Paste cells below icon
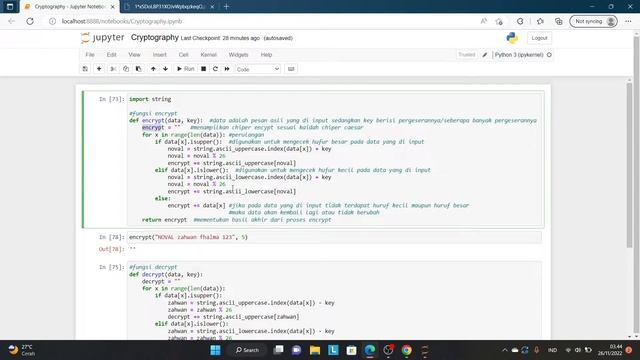The width and height of the screenshot is (640, 360). click(138, 69)
